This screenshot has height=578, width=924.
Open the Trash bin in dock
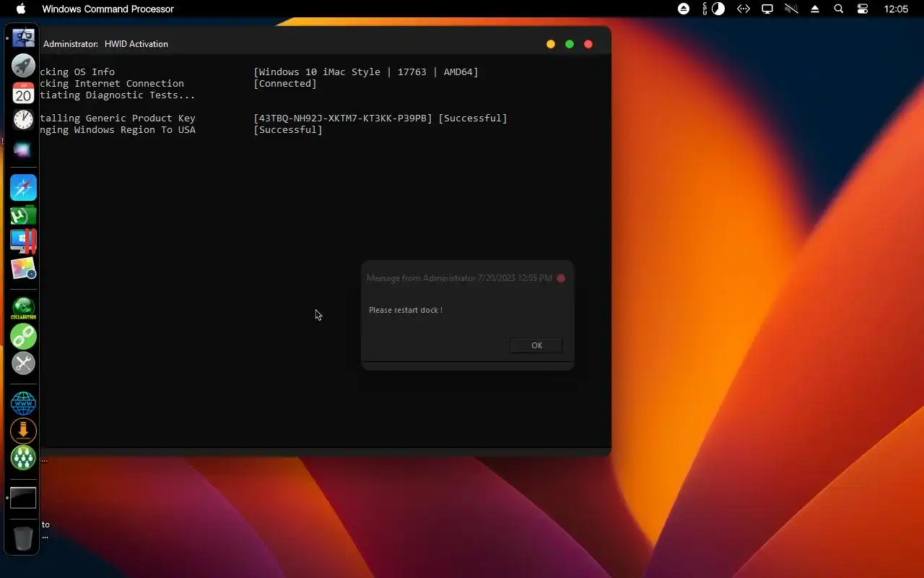(23, 539)
